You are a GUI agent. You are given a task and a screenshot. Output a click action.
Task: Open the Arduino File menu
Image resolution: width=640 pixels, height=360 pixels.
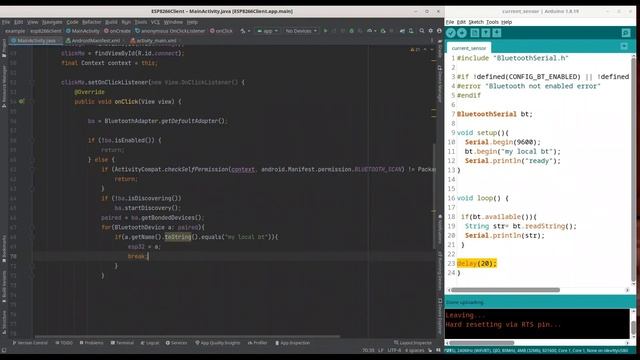click(450, 22)
